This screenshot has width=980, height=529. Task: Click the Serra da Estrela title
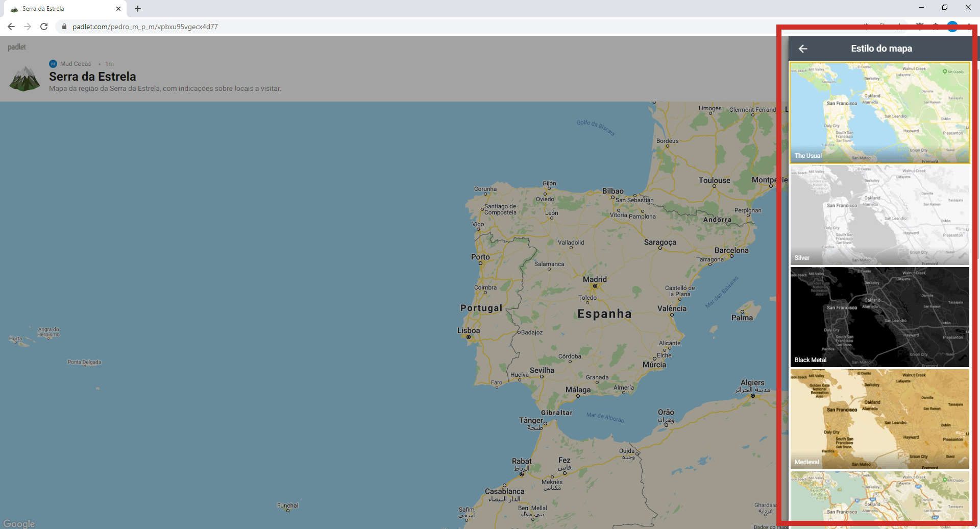92,77
